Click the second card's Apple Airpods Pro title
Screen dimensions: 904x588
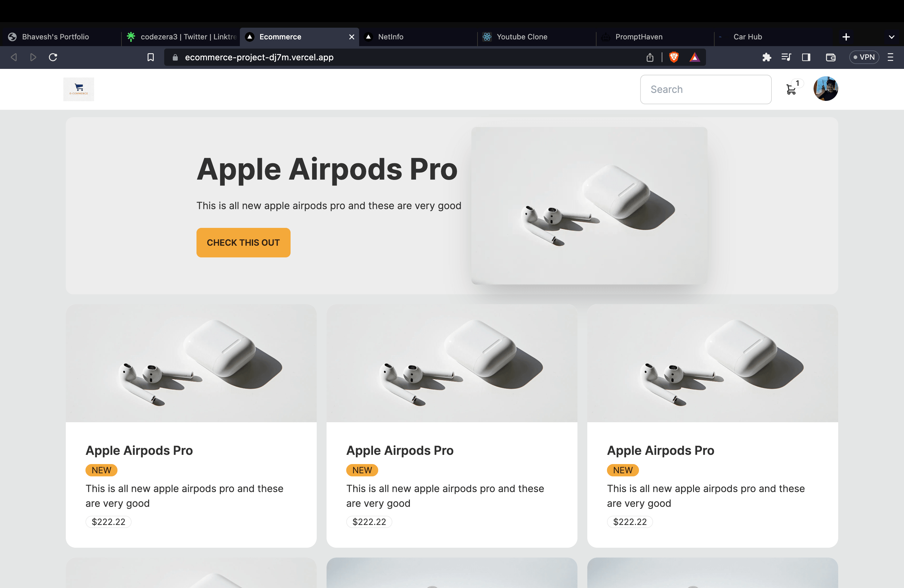coord(400,451)
